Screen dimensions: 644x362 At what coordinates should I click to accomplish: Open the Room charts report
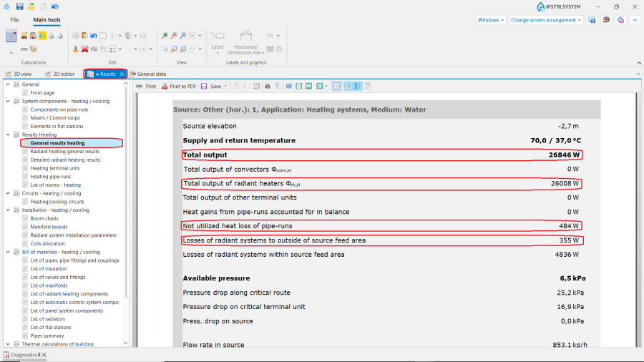point(44,218)
